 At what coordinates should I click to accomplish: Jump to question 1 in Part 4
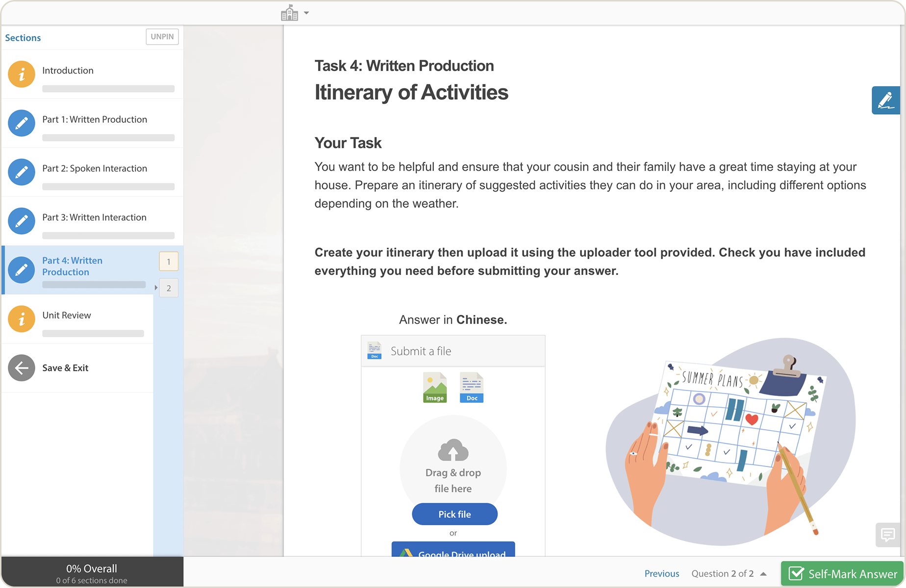(x=169, y=262)
